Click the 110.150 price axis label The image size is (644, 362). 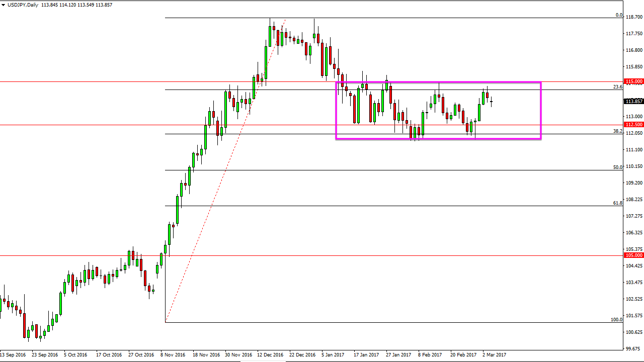coord(635,165)
